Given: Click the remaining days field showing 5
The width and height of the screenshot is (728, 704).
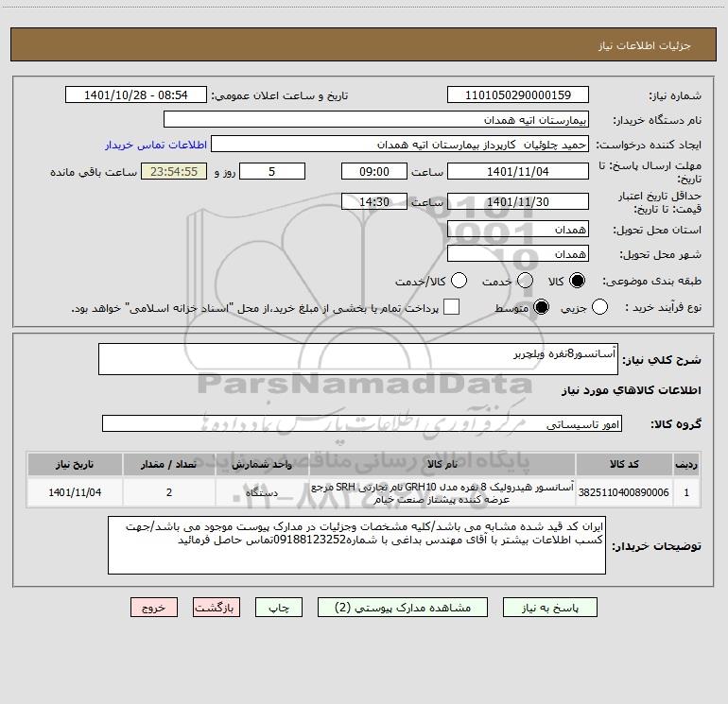Looking at the screenshot, I should [272, 171].
